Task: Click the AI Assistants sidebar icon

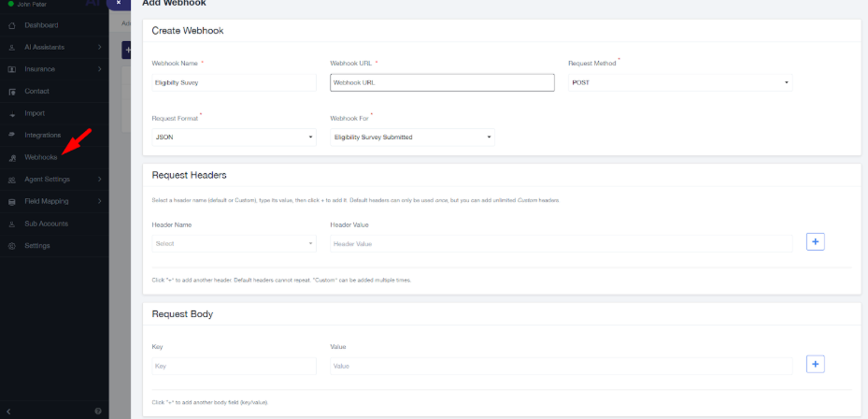Action: [x=11, y=47]
